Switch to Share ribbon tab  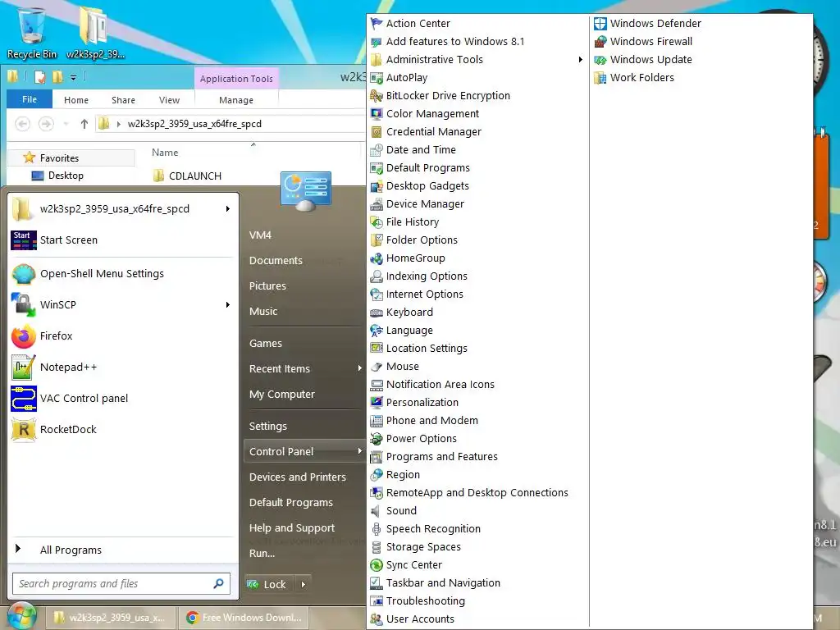point(123,100)
